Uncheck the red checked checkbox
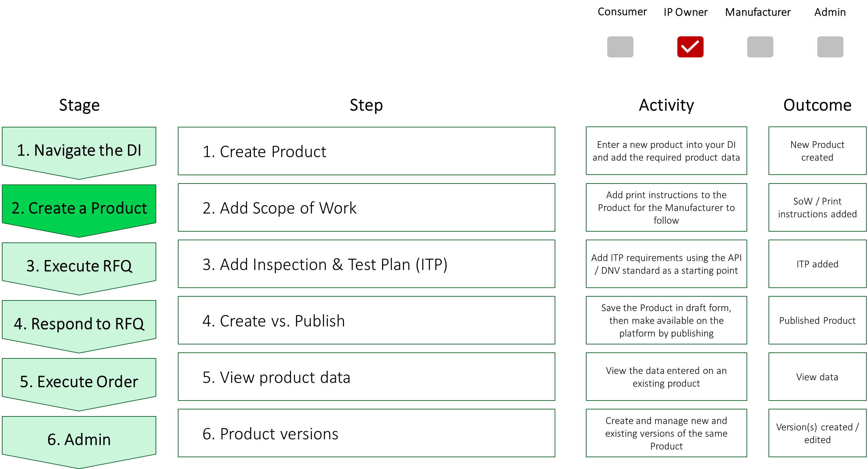868x469 pixels. (690, 47)
